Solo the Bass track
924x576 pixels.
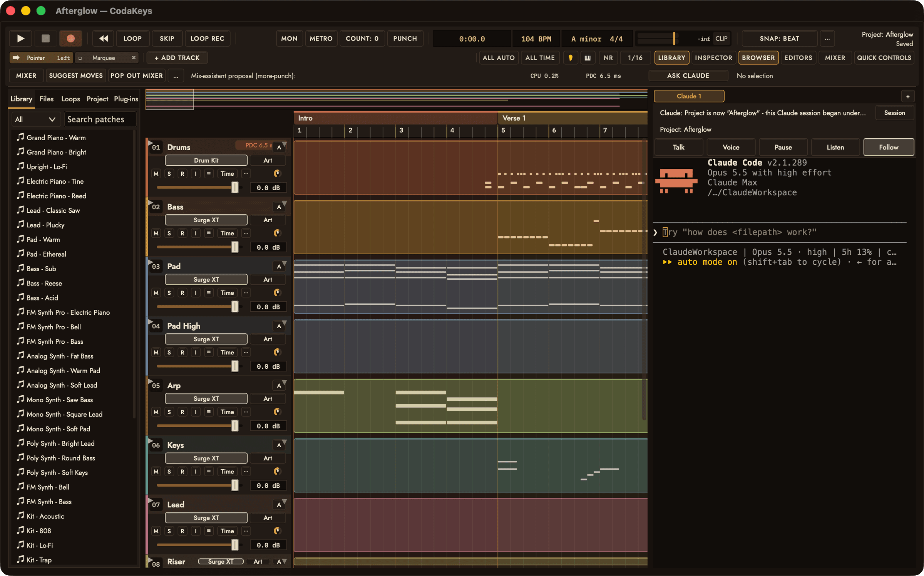(x=169, y=233)
